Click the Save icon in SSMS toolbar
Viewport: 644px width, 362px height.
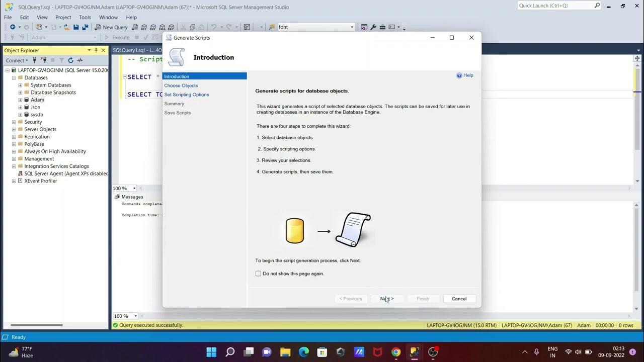pyautogui.click(x=76, y=27)
